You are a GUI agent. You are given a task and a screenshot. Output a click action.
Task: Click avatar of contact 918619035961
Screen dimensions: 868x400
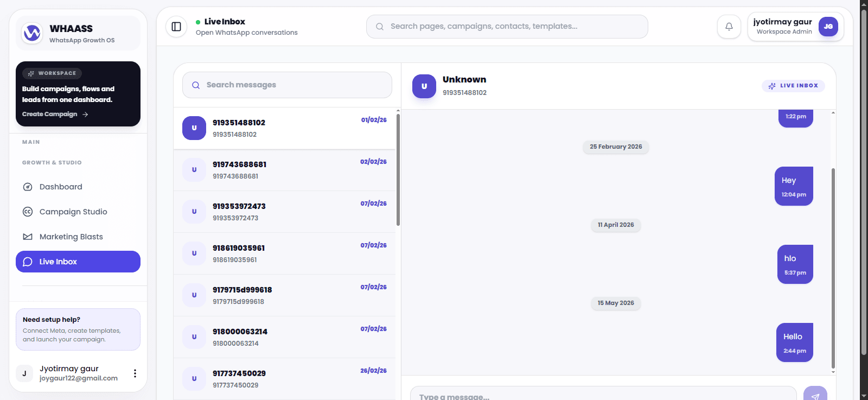click(x=194, y=253)
